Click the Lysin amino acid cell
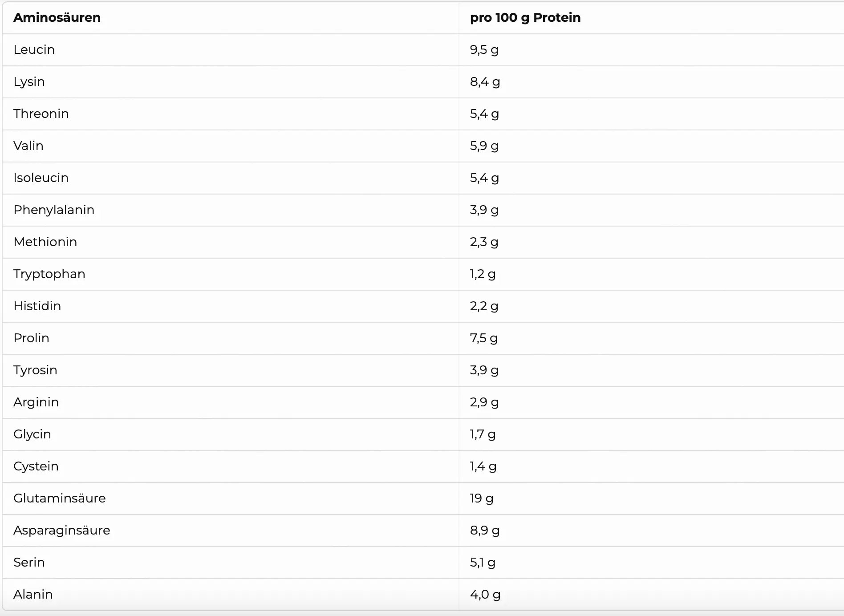844x616 pixels. [29, 82]
